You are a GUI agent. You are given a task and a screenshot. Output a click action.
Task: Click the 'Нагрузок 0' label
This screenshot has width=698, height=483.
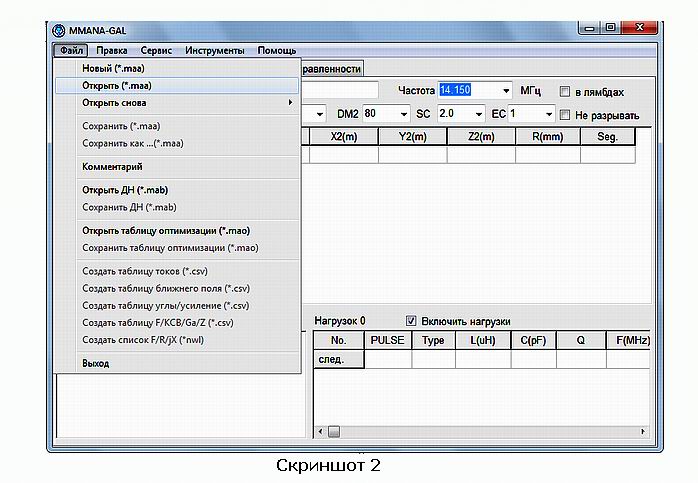340,321
